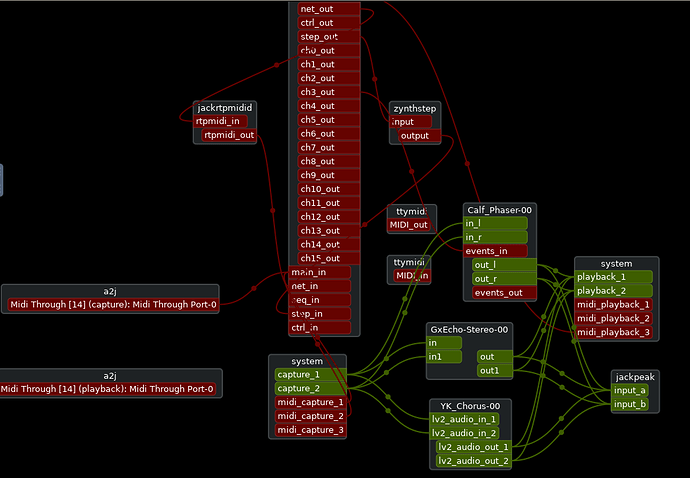Image resolution: width=690 pixels, height=478 pixels.
Task: Click the ch11_out port
Action: tap(329, 203)
